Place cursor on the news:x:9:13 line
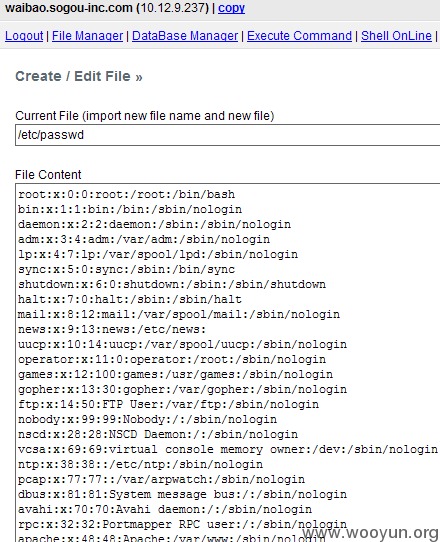440x542 pixels. (112, 329)
